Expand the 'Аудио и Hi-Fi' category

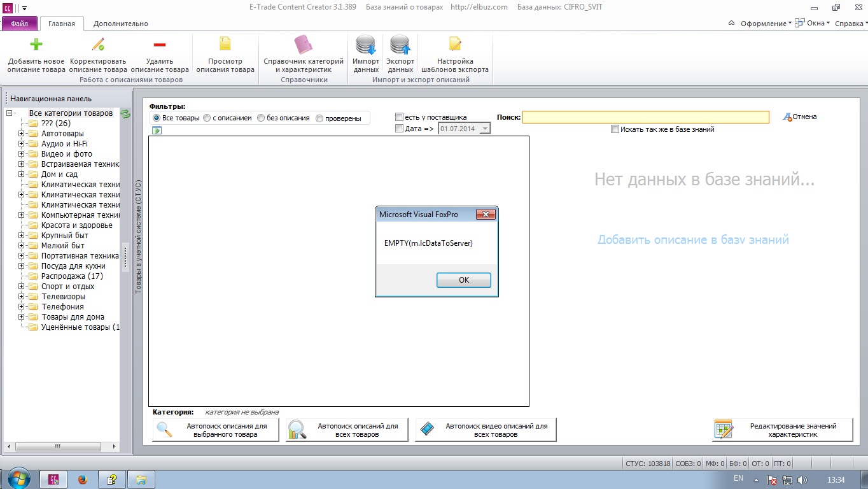[21, 144]
